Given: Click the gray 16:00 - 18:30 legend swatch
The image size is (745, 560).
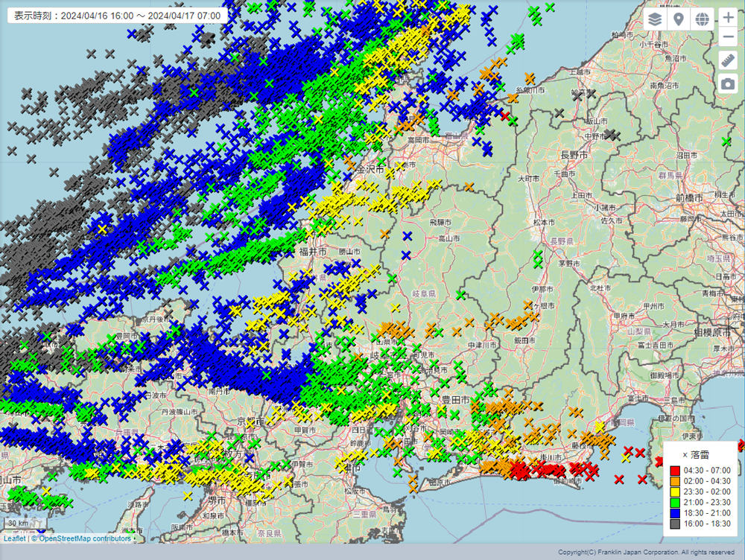Looking at the screenshot, I should pos(675,524).
